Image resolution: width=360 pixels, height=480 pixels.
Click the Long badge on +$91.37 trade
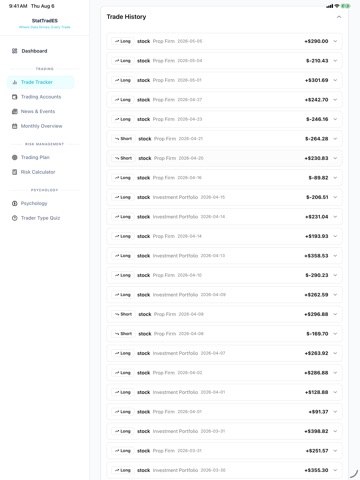[x=123, y=412]
